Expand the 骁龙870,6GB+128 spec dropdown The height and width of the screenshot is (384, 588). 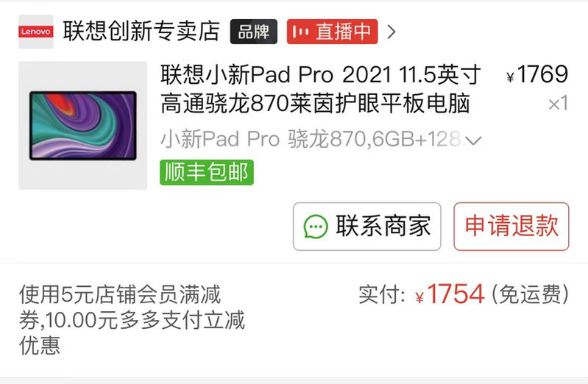[473, 141]
